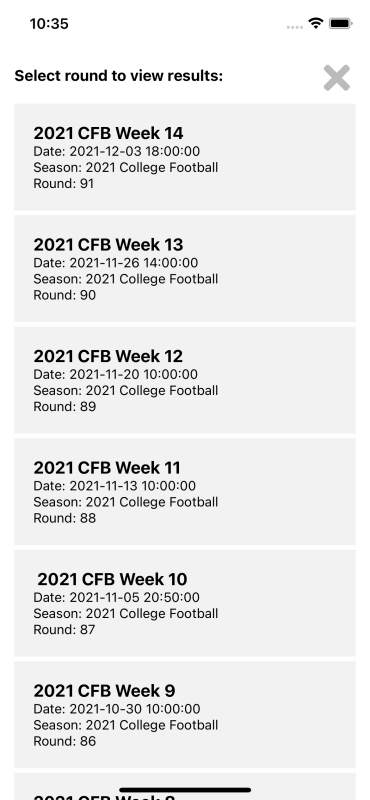Click Date 2021-10-30 10:00:00 entry
This screenshot has height=800, width=370.
click(117, 709)
